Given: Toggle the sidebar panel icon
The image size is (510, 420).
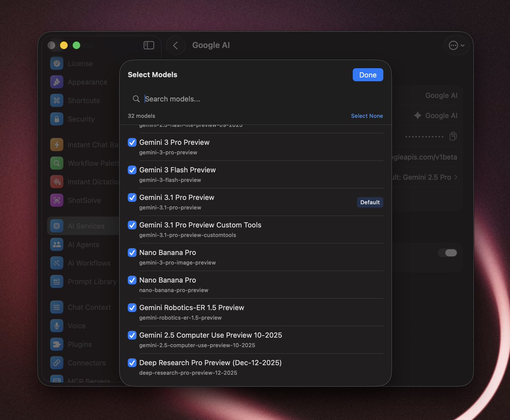Looking at the screenshot, I should (149, 45).
